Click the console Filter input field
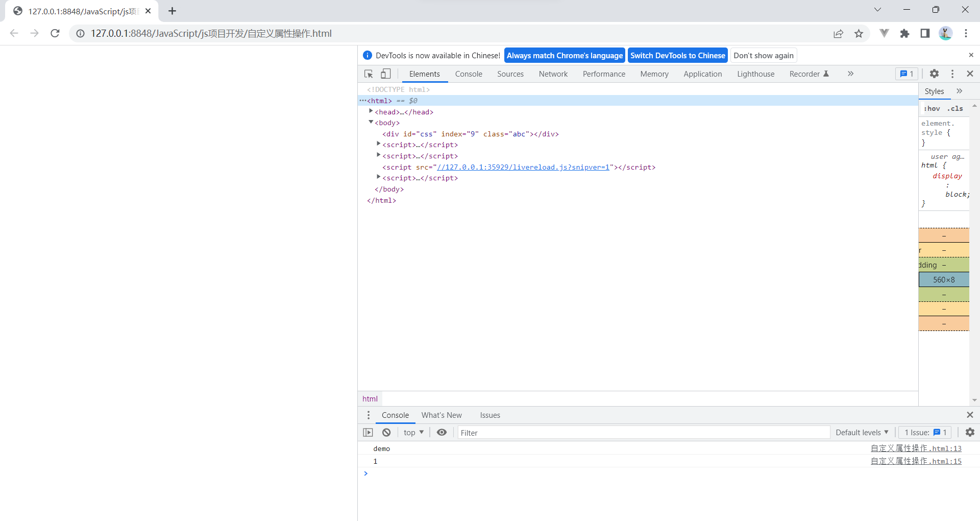The width and height of the screenshot is (980, 521). (x=561, y=432)
